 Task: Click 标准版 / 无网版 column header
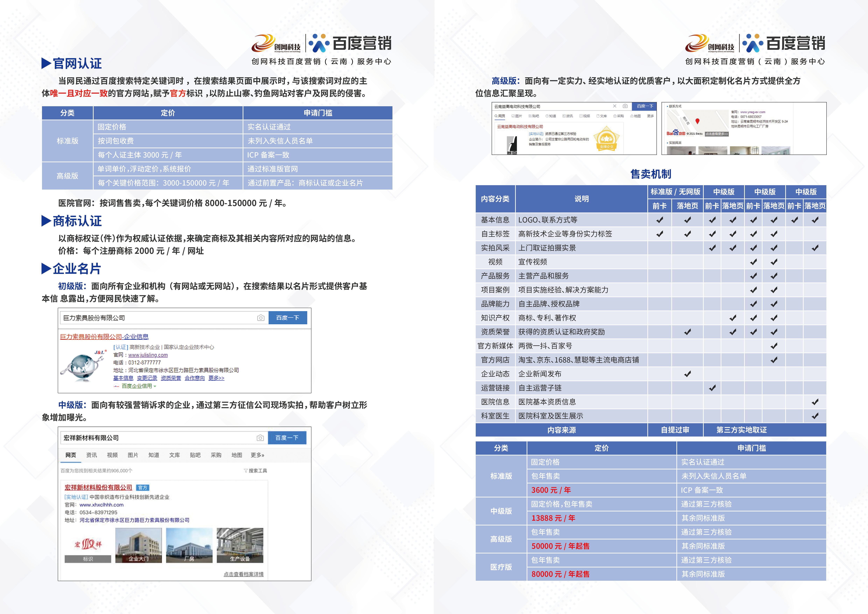[675, 192]
